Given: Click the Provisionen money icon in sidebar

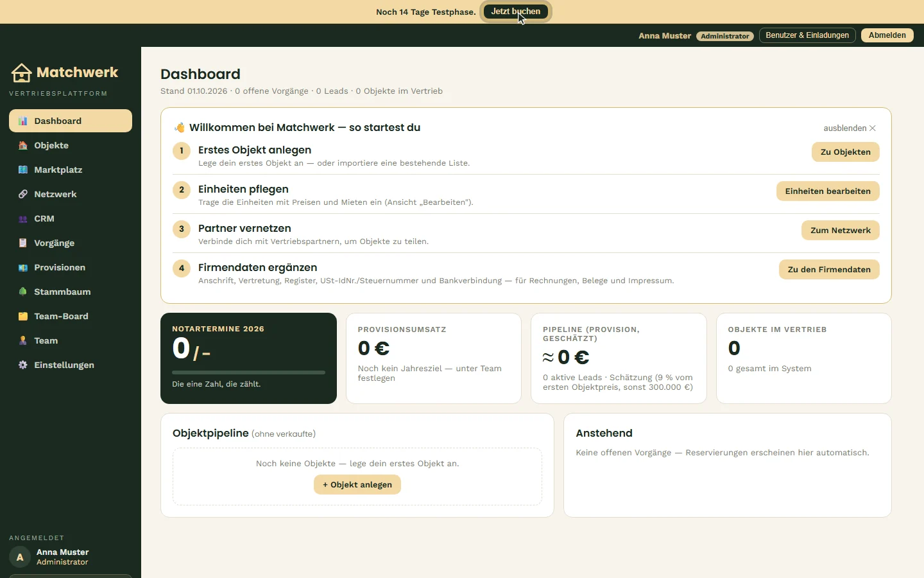Looking at the screenshot, I should pyautogui.click(x=23, y=267).
